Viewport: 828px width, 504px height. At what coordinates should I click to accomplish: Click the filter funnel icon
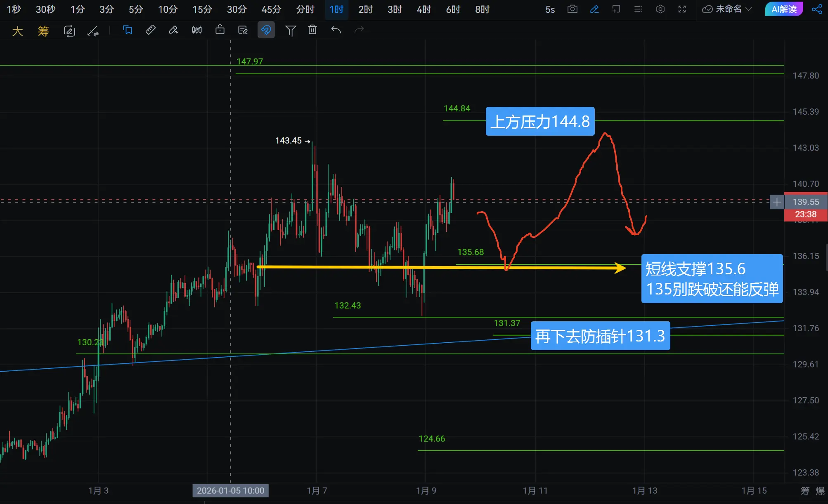(x=291, y=30)
